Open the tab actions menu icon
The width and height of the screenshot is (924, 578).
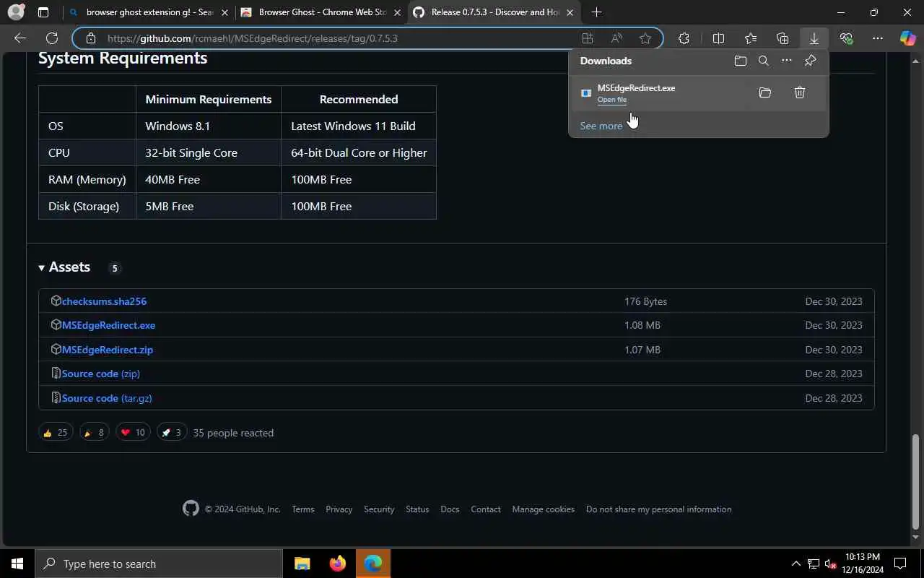(x=43, y=12)
